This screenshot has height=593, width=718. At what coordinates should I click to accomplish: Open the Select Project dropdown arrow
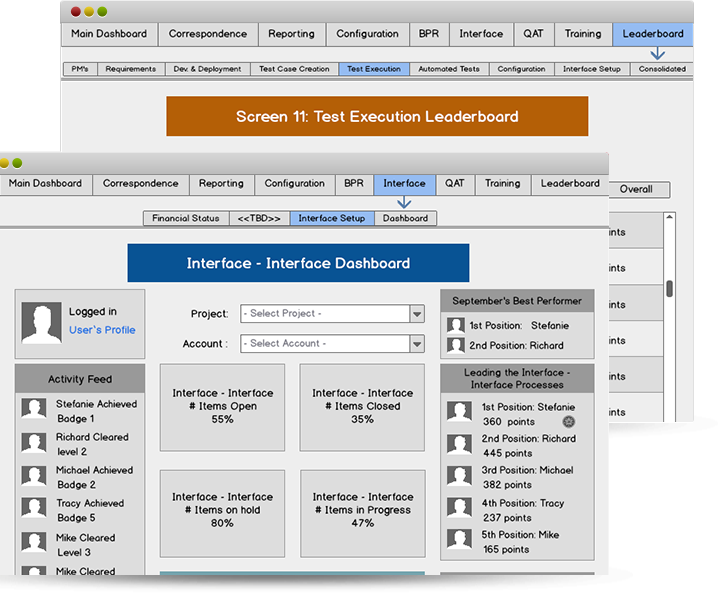pyautogui.click(x=417, y=314)
